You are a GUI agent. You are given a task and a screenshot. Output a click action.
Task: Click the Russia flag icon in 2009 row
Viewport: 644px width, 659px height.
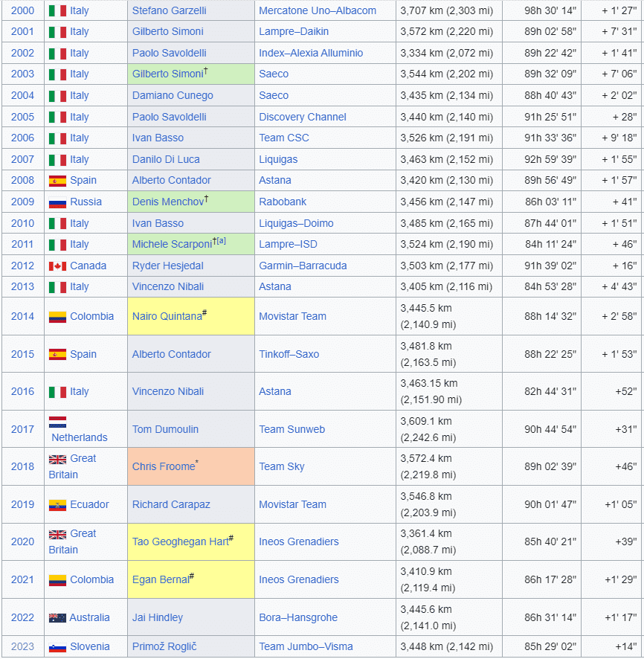click(57, 202)
